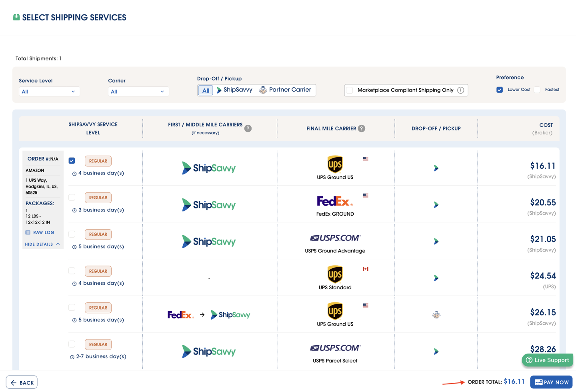Toggle the Lower Cost preference checkbox
576x392 pixels.
coord(500,90)
